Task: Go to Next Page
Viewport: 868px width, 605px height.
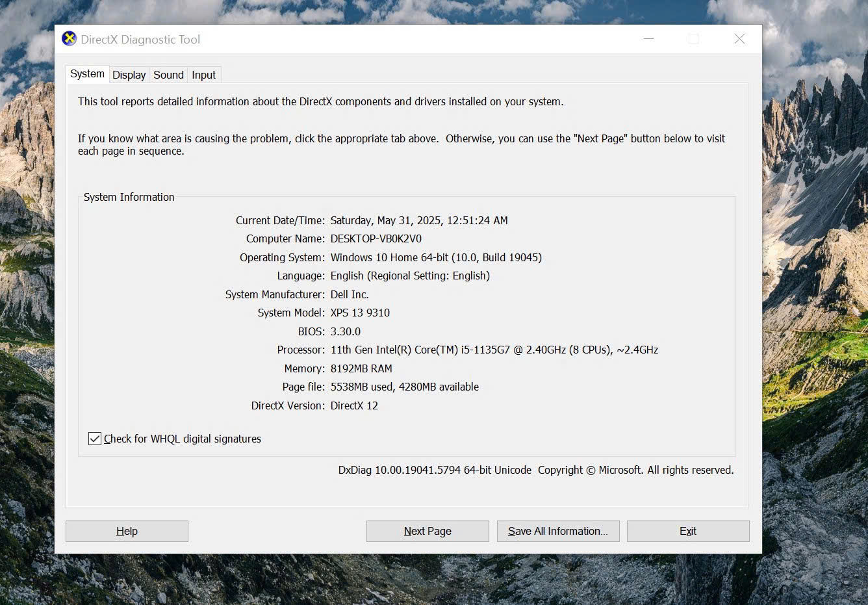Action: (x=428, y=531)
